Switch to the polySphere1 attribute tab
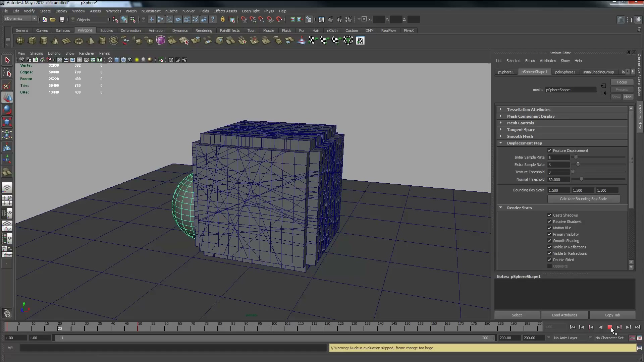The width and height of the screenshot is (644, 362). click(565, 72)
